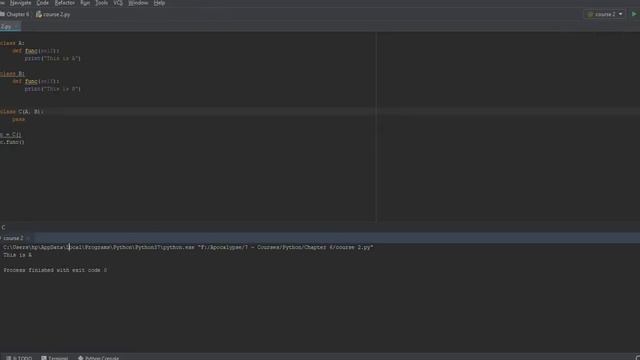Open the Code menu

[42, 3]
